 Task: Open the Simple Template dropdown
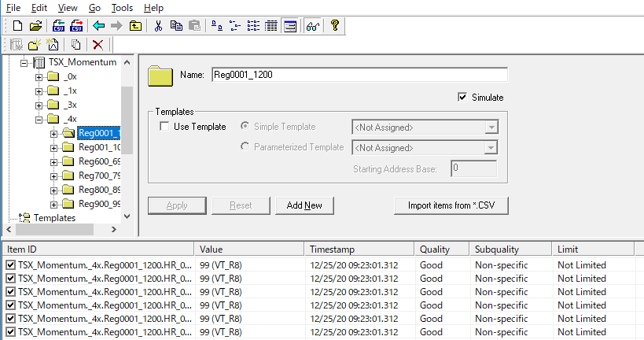491,127
